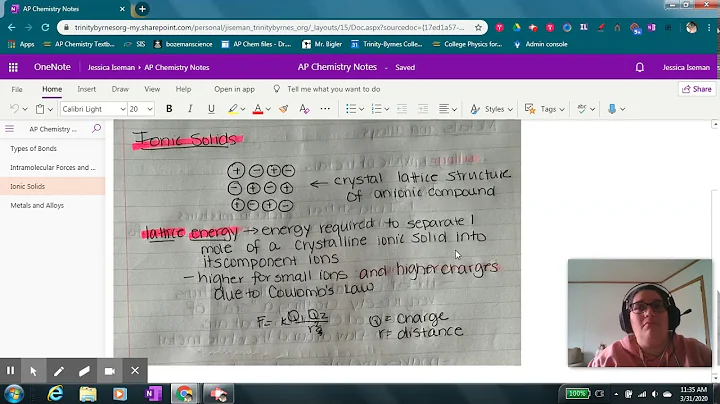This screenshot has width=720, height=404.
Task: Click the Undo icon
Action: pos(14,109)
